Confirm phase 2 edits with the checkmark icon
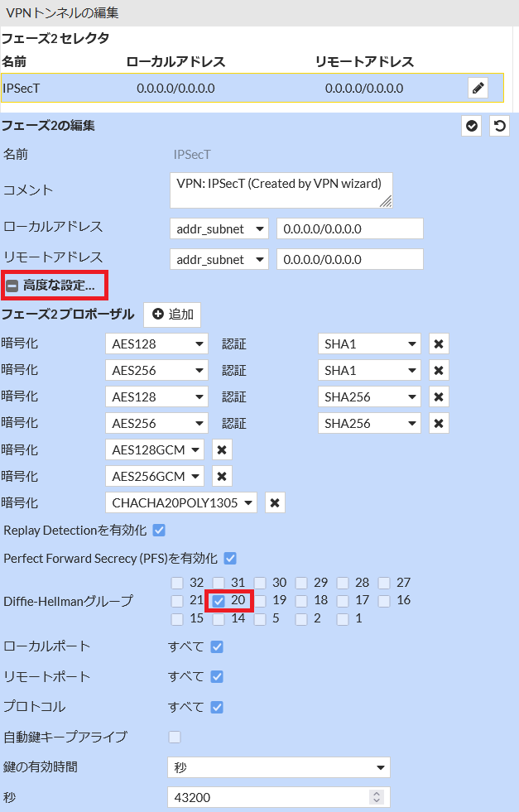The width and height of the screenshot is (519, 812). 471,126
